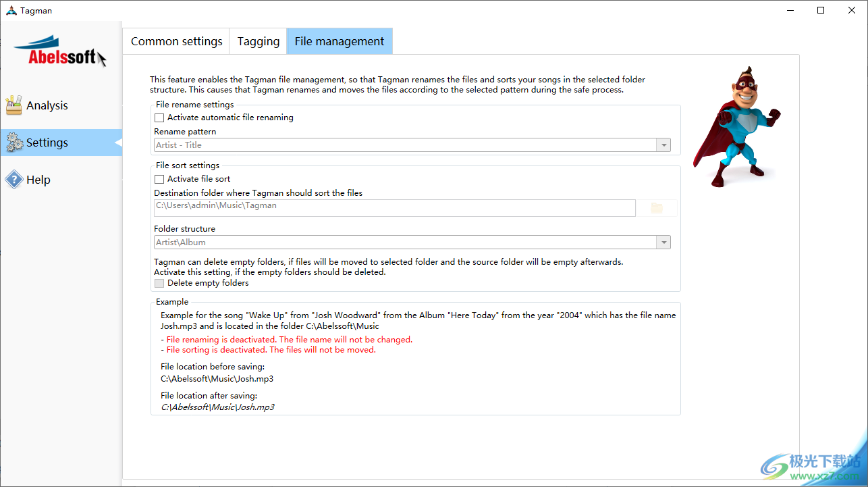This screenshot has width=868, height=487.
Task: Select the File management tab
Action: (x=340, y=41)
